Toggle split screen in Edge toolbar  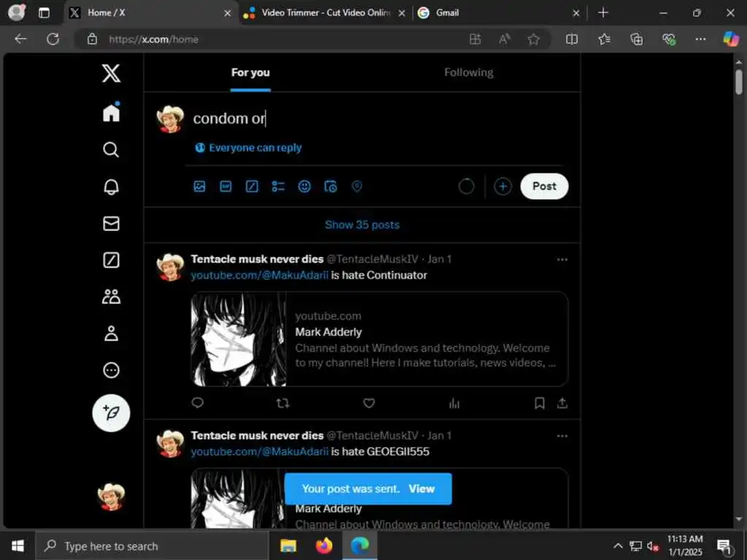[x=572, y=39]
